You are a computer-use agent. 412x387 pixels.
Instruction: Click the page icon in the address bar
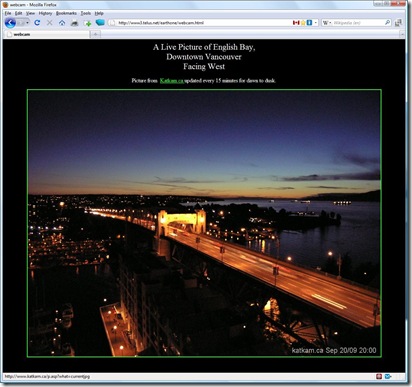[113, 23]
